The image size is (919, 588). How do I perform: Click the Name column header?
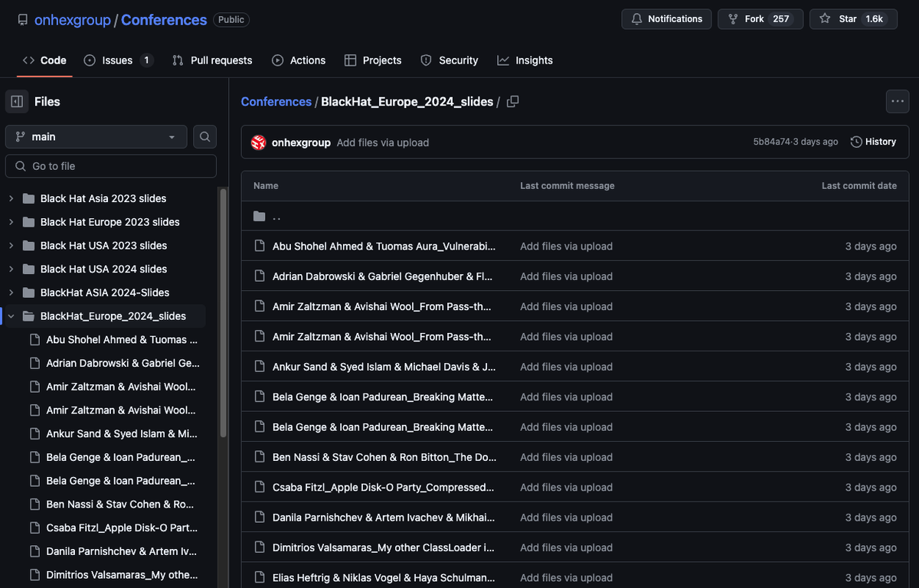point(266,186)
